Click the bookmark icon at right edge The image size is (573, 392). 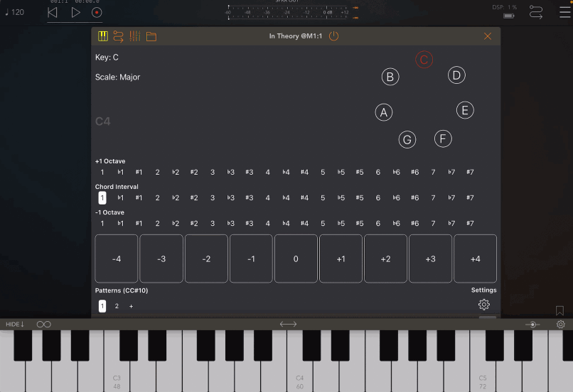[x=559, y=310]
